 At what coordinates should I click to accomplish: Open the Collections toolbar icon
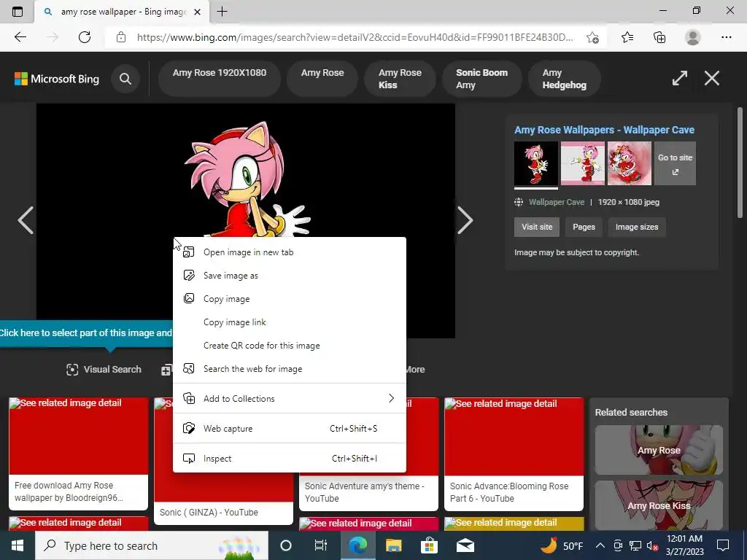(x=659, y=37)
